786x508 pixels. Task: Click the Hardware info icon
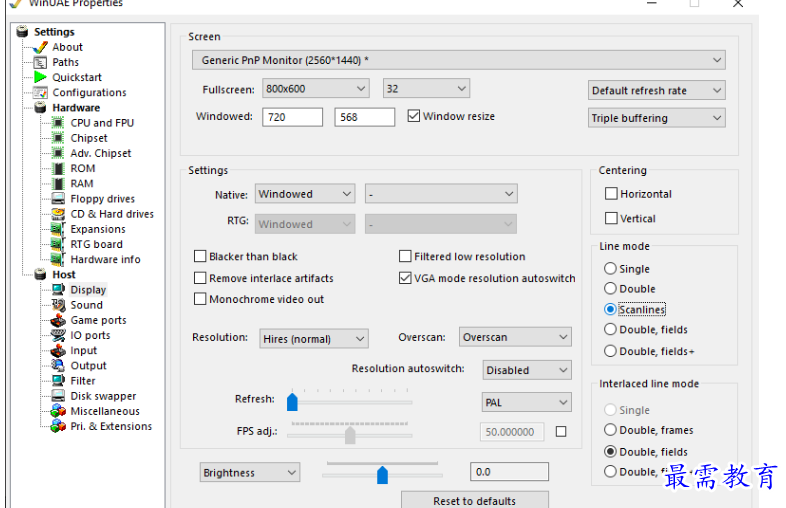point(58,259)
